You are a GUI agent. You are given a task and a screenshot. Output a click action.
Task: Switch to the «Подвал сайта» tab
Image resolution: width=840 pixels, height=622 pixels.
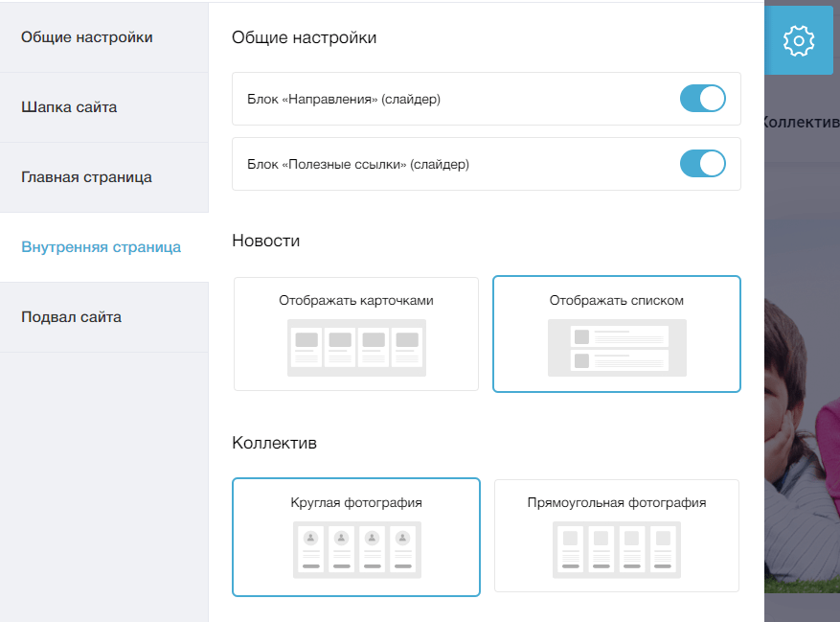(104, 317)
